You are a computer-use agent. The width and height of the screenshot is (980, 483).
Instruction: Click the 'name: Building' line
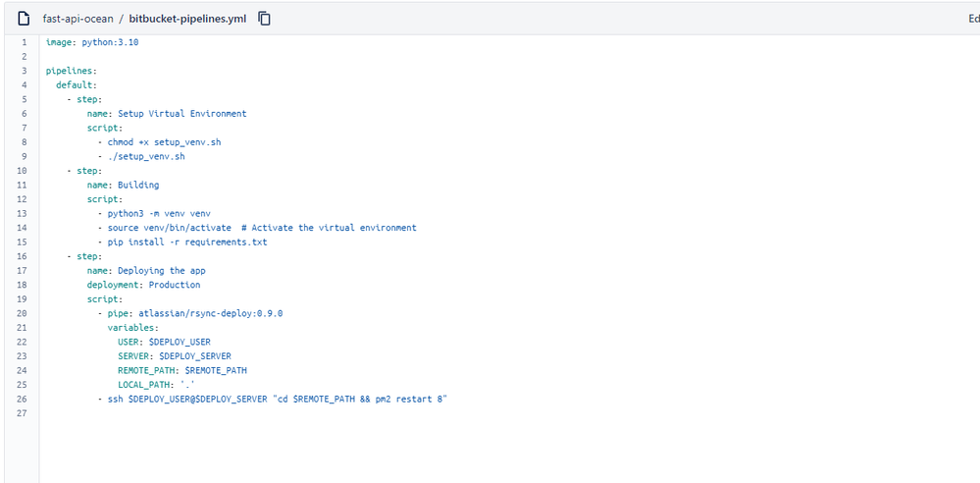(x=124, y=186)
